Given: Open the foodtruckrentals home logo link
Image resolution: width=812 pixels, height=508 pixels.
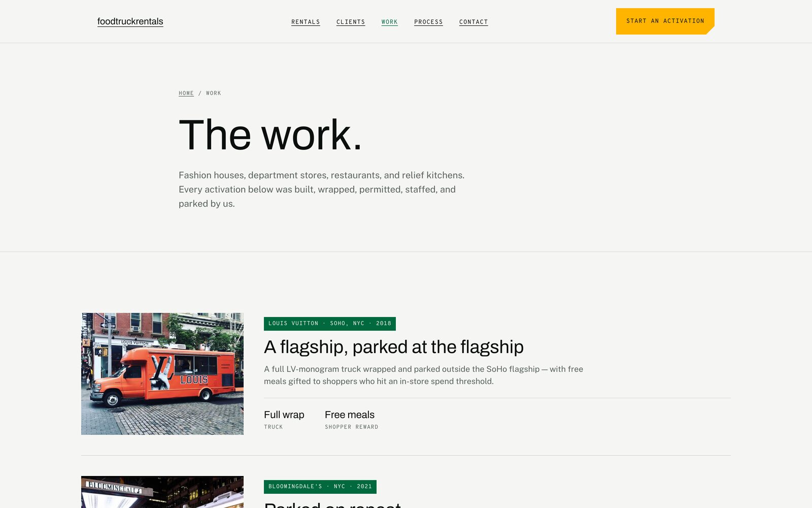Looking at the screenshot, I should pyautogui.click(x=130, y=21).
